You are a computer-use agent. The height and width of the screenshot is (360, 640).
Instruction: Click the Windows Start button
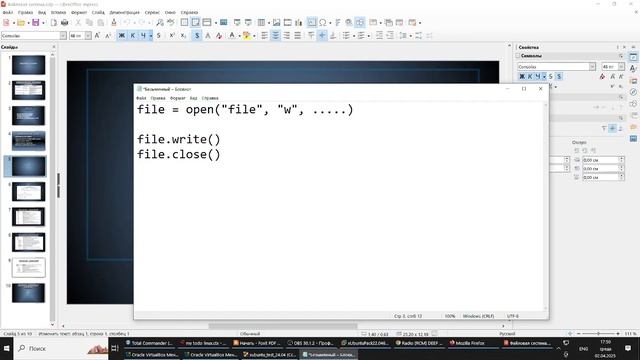tap(7, 349)
